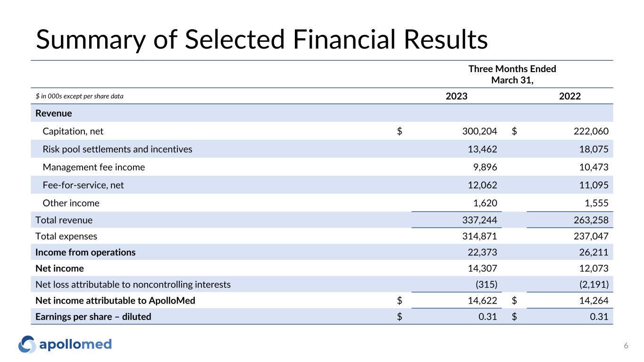Click the Other income row label
The height and width of the screenshot is (362, 644).
click(71, 203)
